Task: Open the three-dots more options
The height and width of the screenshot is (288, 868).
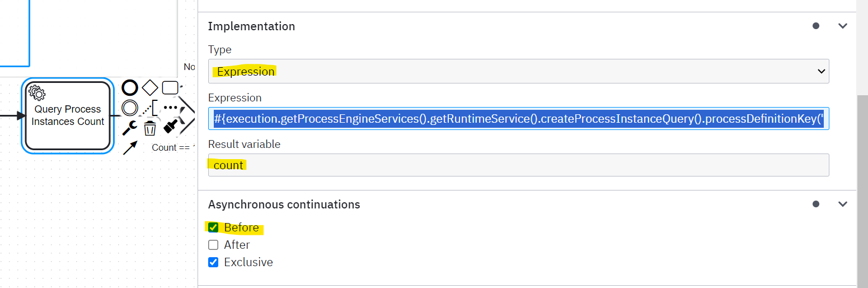Action: pos(170,108)
